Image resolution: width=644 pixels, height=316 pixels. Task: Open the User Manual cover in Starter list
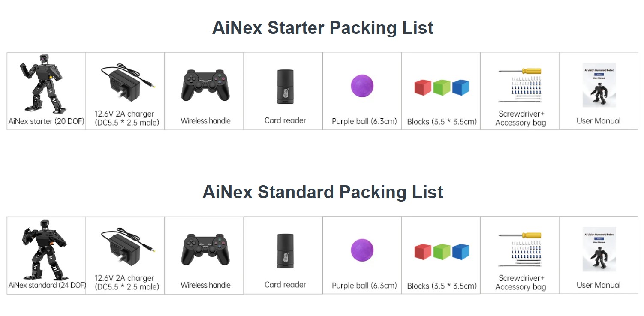pos(599,86)
